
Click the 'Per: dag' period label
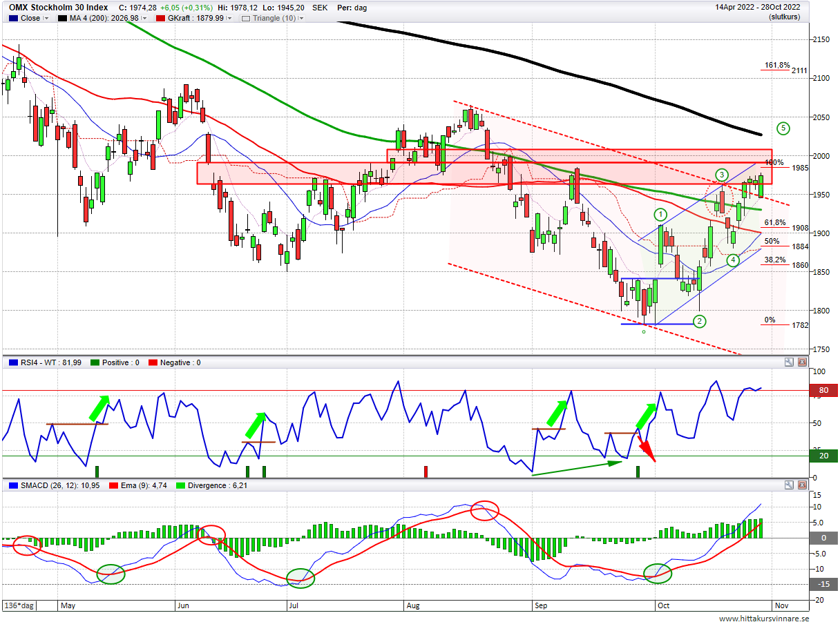pos(352,8)
